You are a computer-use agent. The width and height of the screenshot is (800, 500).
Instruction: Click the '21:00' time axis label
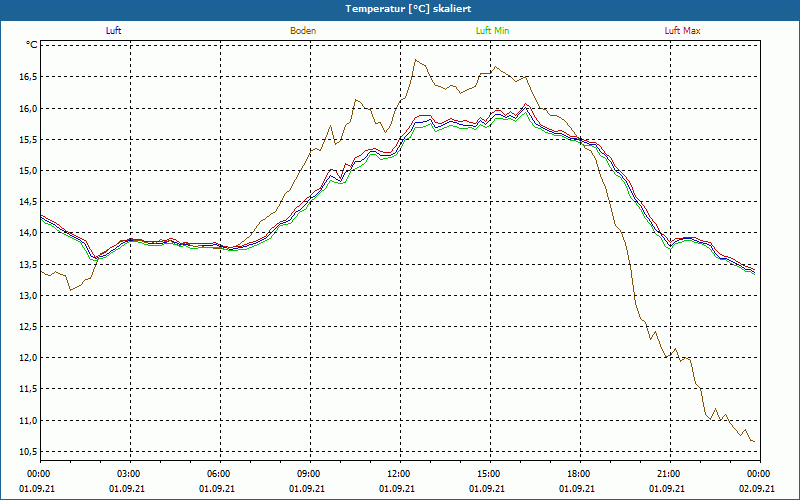(x=670, y=474)
